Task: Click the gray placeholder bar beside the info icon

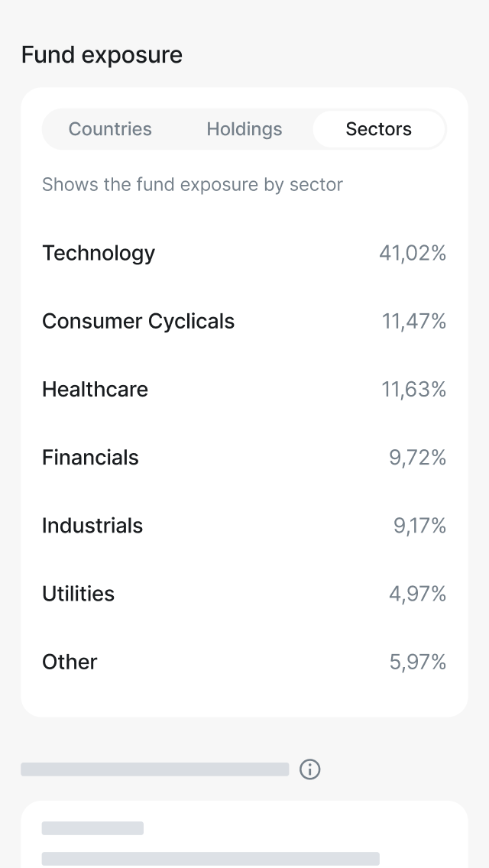Action: pos(155,769)
